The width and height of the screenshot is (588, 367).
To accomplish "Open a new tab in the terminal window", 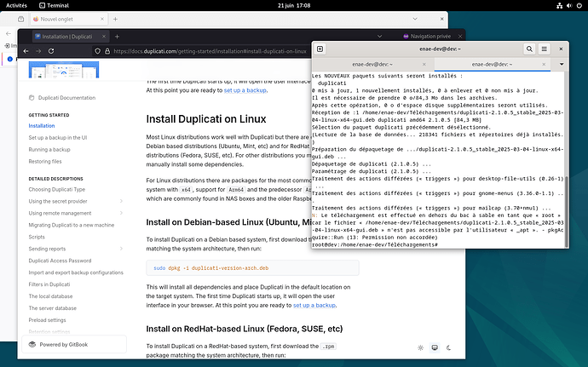I will click(320, 49).
